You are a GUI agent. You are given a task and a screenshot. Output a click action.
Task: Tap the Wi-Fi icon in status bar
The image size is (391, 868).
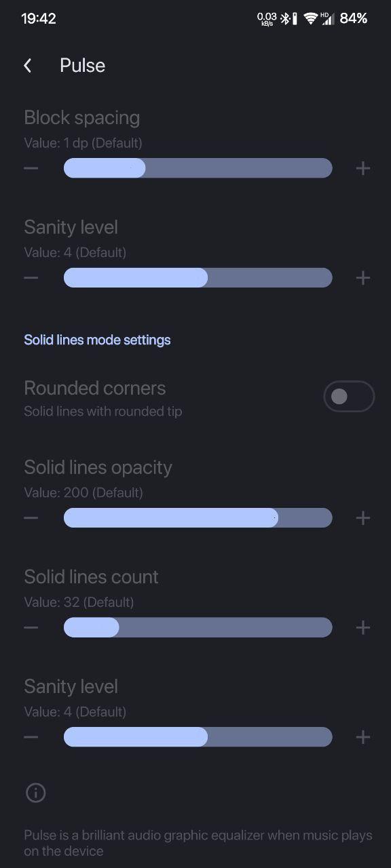(311, 18)
